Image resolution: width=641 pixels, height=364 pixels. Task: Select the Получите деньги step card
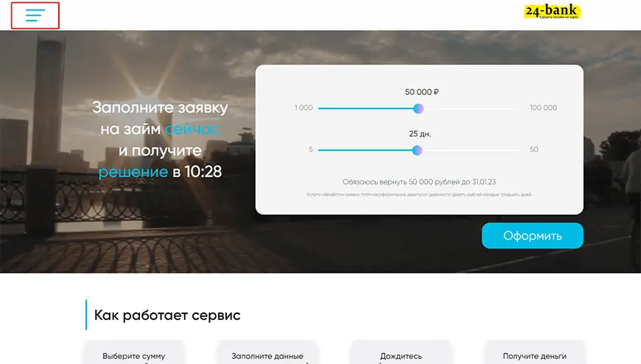point(534,352)
